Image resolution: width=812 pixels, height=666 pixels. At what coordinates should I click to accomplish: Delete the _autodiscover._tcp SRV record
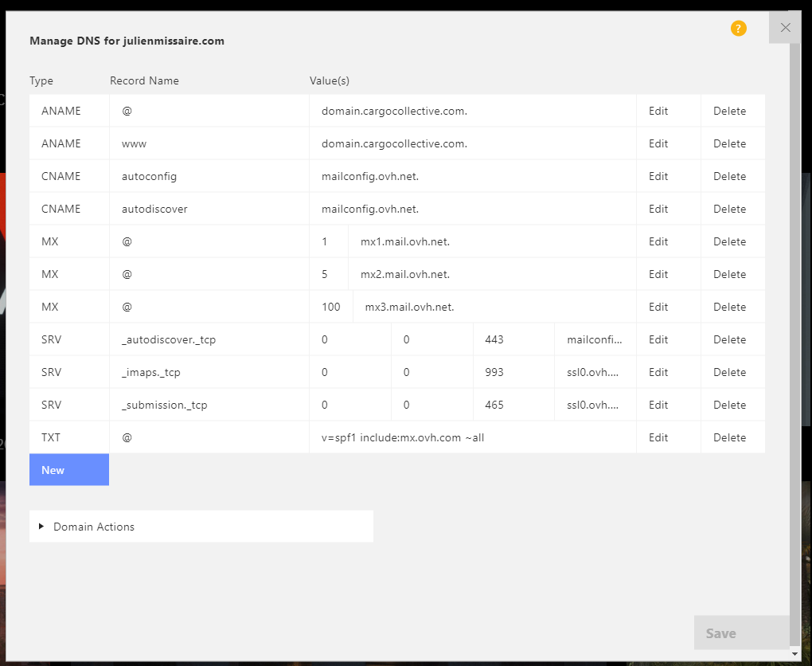(729, 340)
